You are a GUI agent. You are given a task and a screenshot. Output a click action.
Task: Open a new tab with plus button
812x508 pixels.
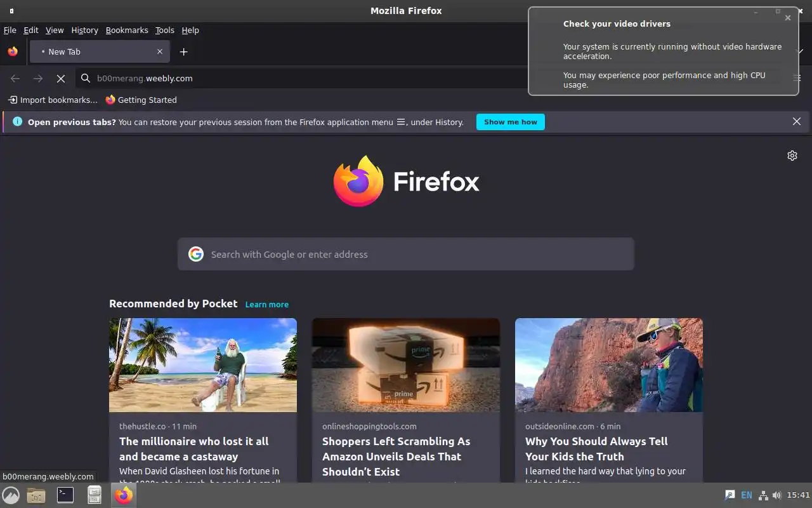(x=183, y=51)
